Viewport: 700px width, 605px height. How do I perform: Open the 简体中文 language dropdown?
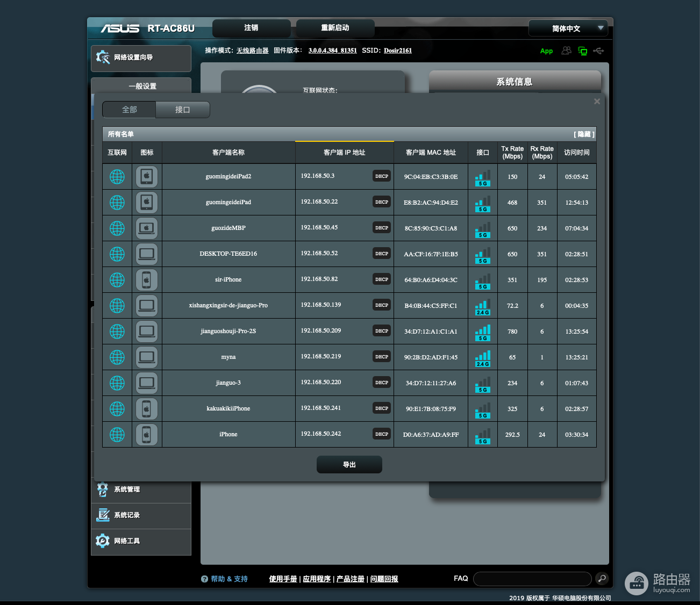click(568, 28)
